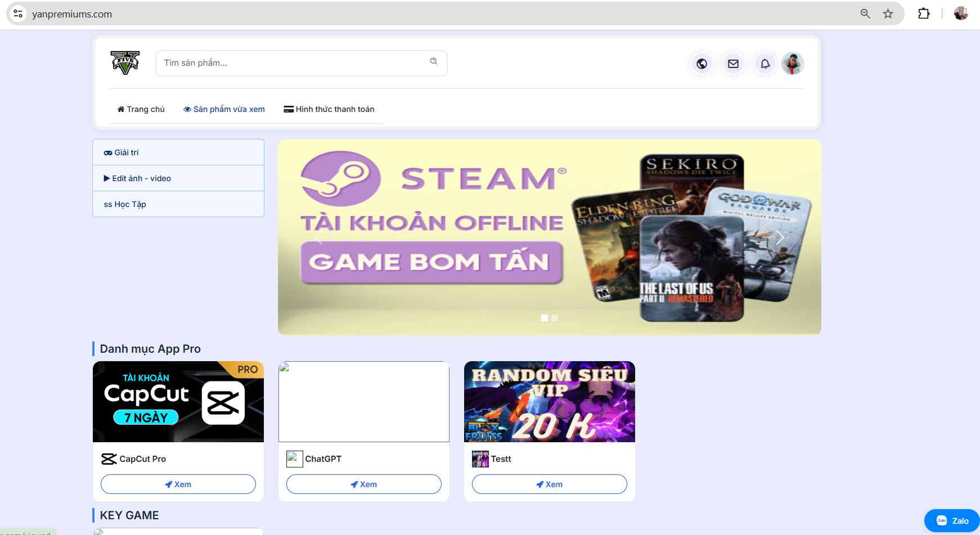Click the Danh mục App Pro heading

tap(150, 349)
